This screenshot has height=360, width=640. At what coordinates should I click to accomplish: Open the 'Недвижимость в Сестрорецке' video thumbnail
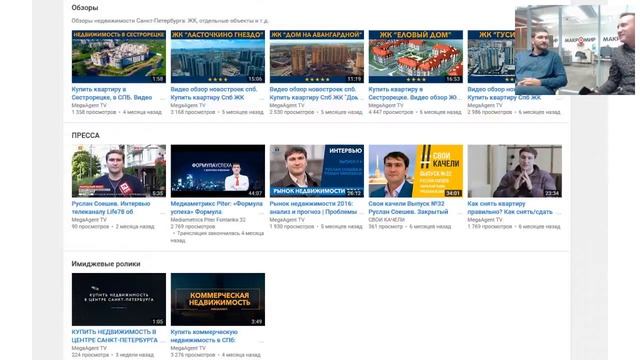(x=119, y=57)
